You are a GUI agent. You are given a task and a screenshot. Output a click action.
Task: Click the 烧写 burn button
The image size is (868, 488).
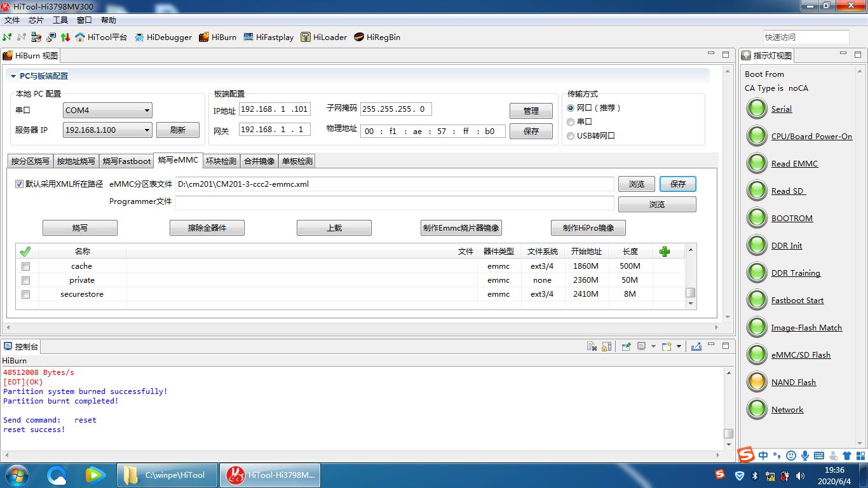coord(79,227)
